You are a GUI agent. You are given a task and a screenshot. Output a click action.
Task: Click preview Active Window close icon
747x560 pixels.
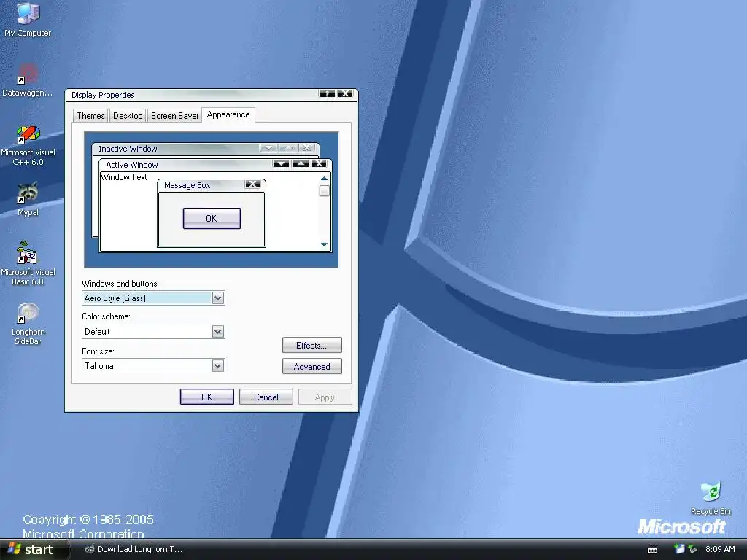(x=319, y=164)
